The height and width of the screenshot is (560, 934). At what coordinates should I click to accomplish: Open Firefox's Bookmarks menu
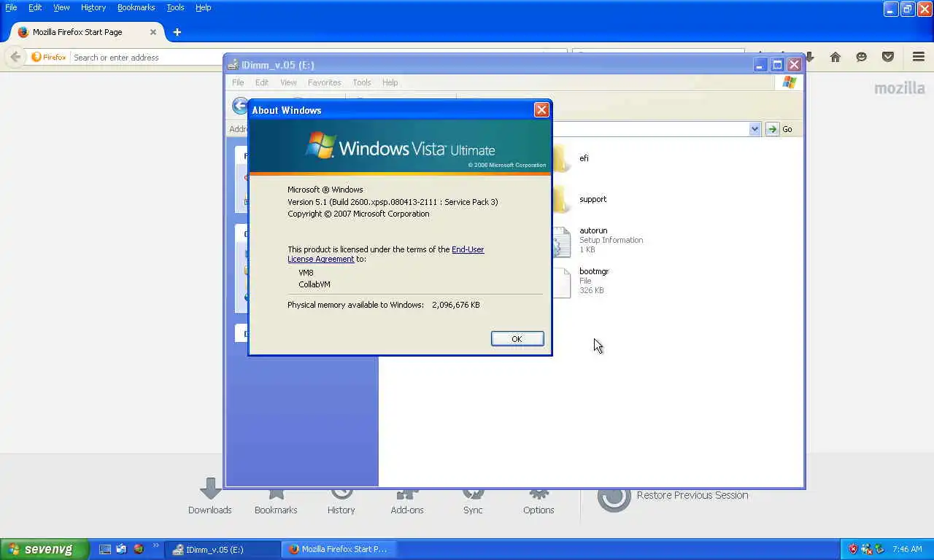(136, 7)
